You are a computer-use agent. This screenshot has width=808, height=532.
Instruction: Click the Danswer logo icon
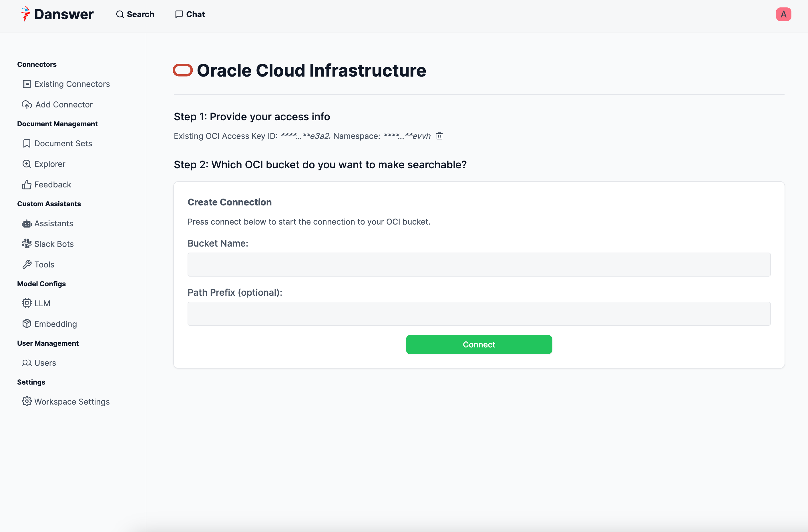pos(25,14)
